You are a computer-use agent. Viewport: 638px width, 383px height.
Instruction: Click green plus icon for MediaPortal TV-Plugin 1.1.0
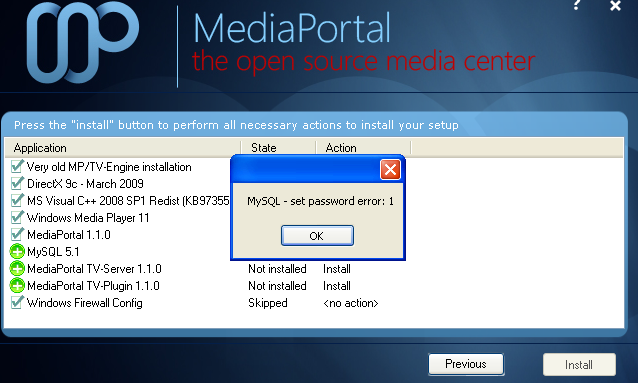coord(17,286)
